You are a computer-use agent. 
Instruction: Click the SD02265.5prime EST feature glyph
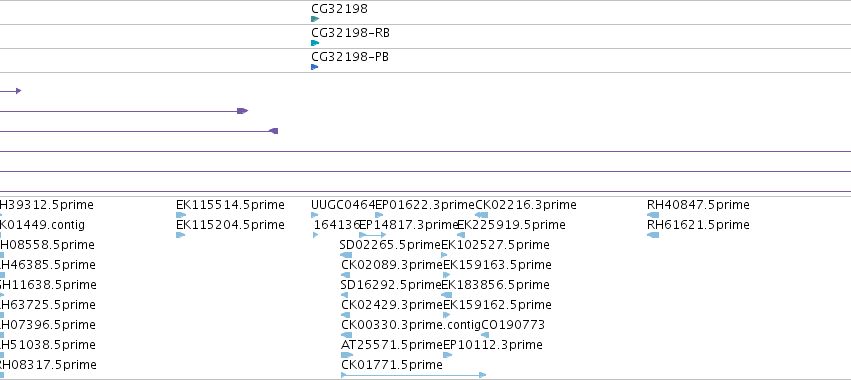pyautogui.click(x=346, y=255)
